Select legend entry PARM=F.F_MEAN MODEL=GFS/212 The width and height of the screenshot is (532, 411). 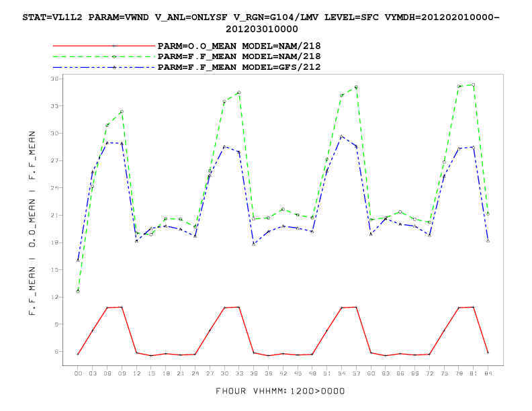click(x=239, y=67)
